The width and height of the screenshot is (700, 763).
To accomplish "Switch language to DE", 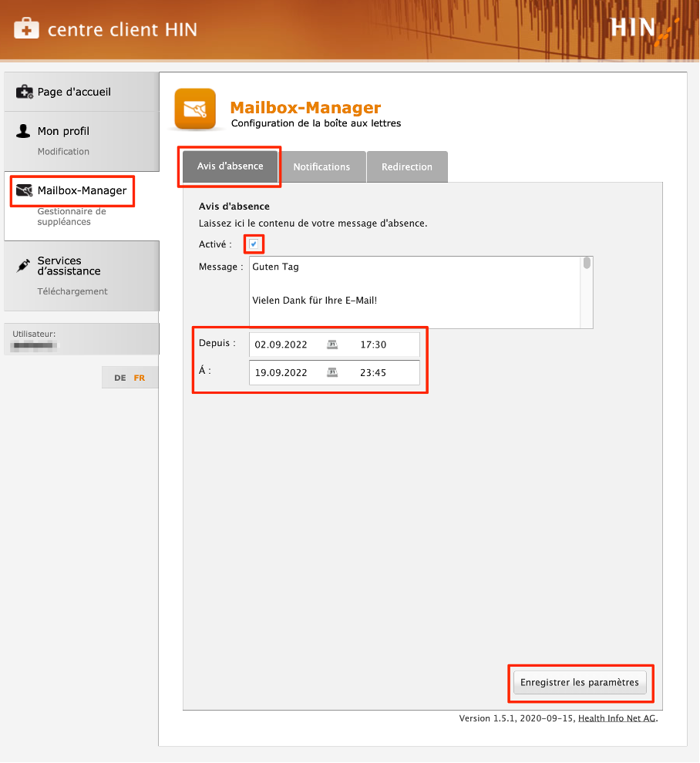I will click(x=120, y=378).
